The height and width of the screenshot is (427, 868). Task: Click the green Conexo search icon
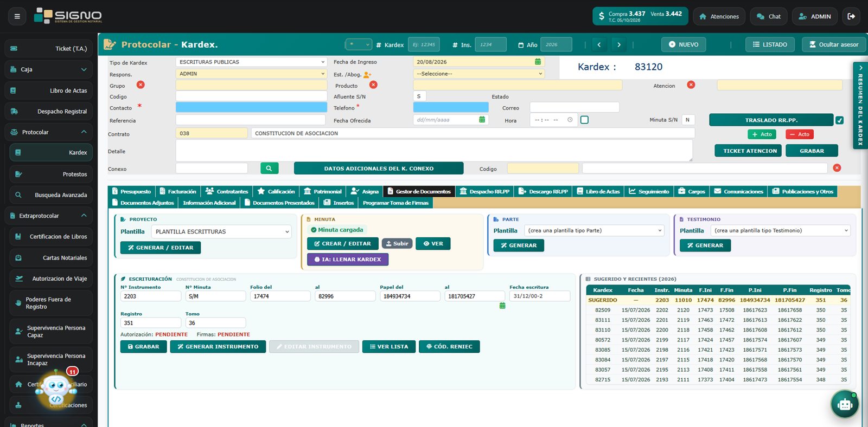click(x=269, y=169)
